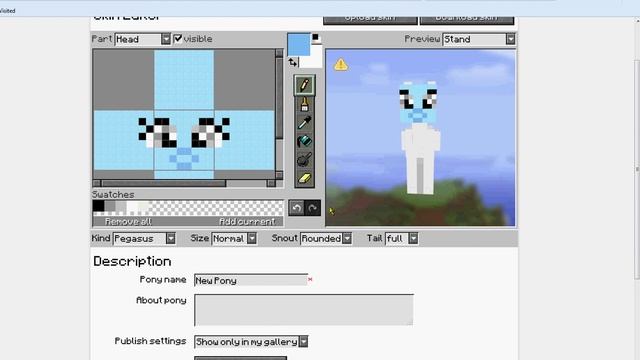The height and width of the screenshot is (360, 640).
Task: Click the canvas scroll up arrow
Action: (279, 53)
